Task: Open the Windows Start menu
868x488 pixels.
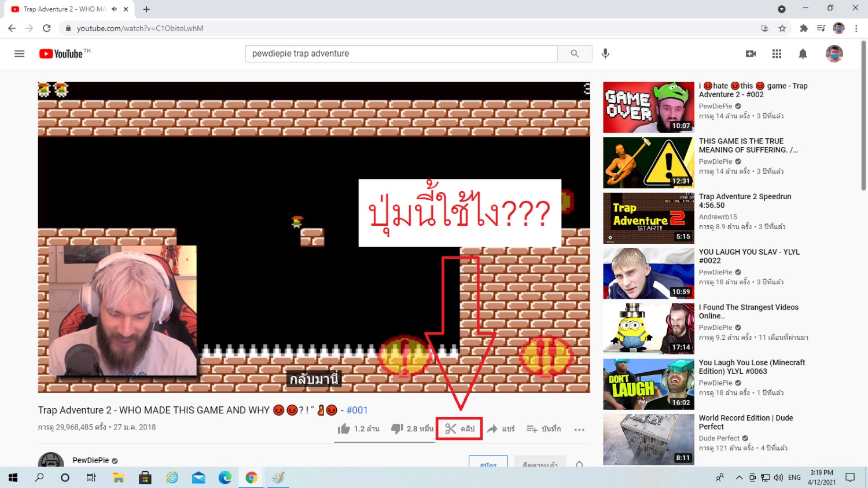Action: click(13, 478)
